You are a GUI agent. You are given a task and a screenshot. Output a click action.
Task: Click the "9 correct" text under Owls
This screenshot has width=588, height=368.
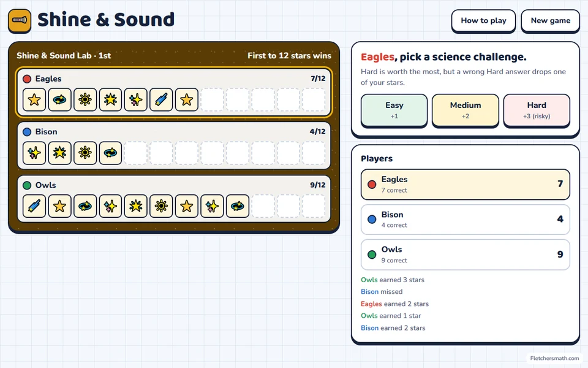(x=394, y=260)
